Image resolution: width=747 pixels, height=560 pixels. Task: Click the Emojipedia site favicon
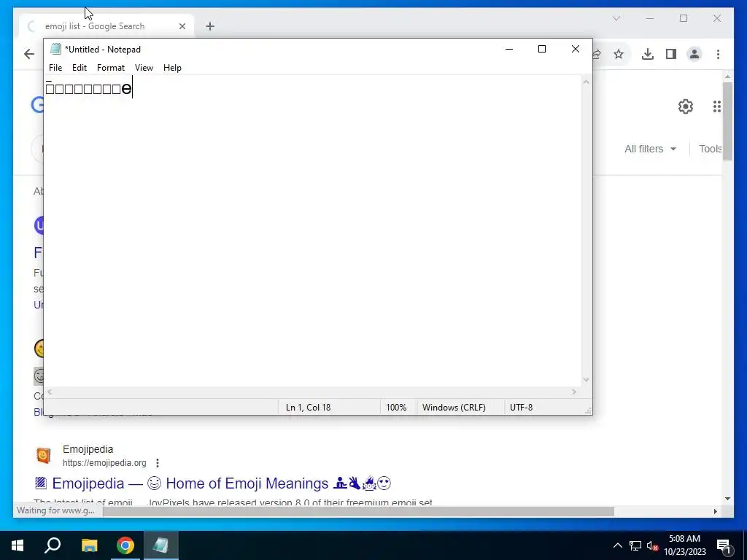43,456
